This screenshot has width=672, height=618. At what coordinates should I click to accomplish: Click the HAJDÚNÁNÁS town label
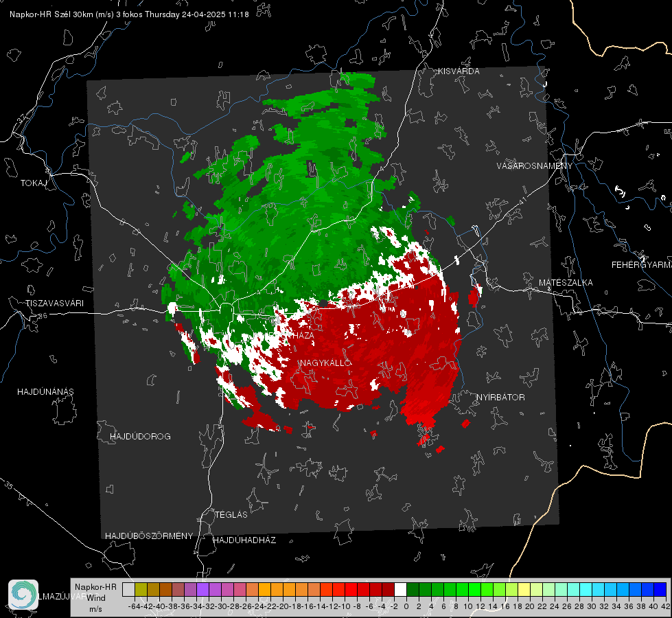click(x=45, y=392)
